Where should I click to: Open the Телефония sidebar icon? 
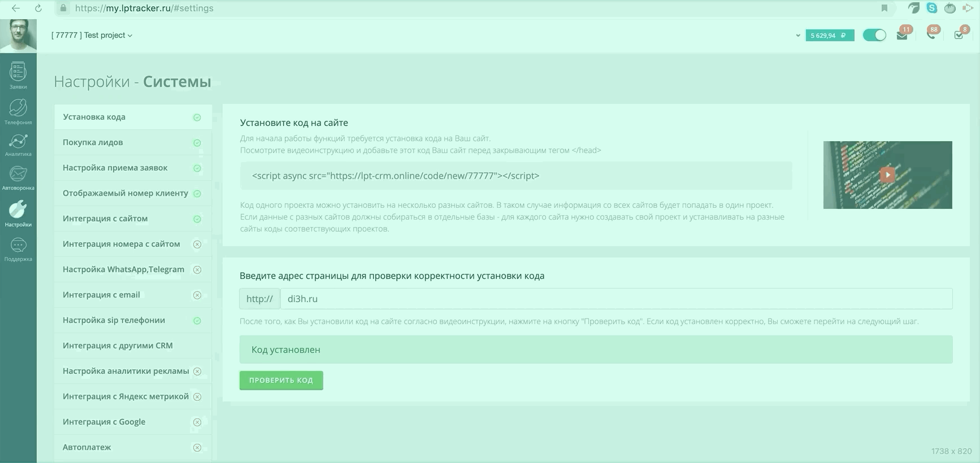click(18, 111)
